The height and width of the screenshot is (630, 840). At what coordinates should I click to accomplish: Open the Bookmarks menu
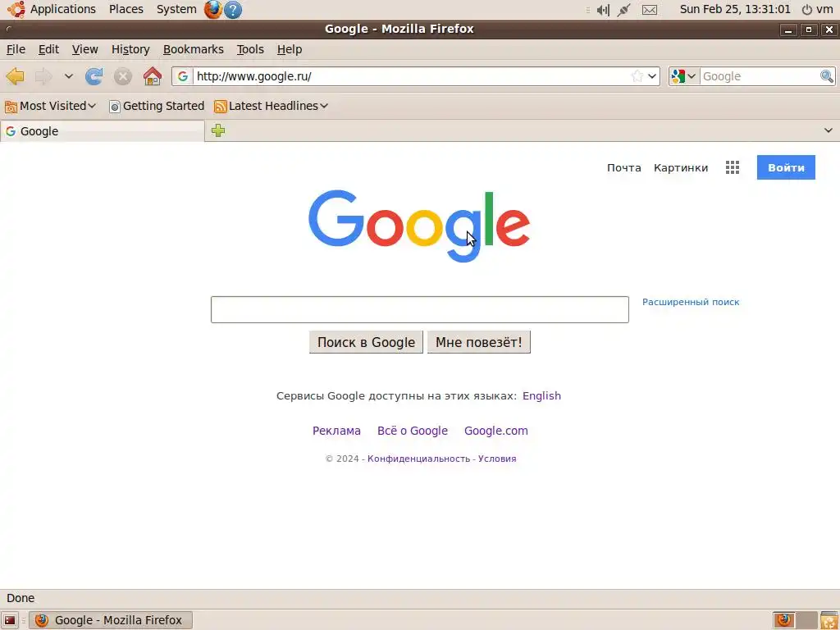coord(194,49)
